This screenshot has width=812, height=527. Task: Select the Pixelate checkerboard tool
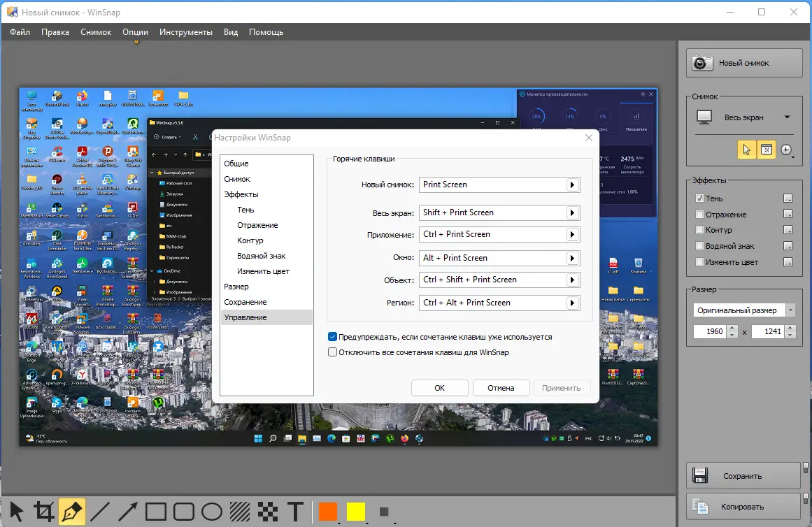[268, 512]
